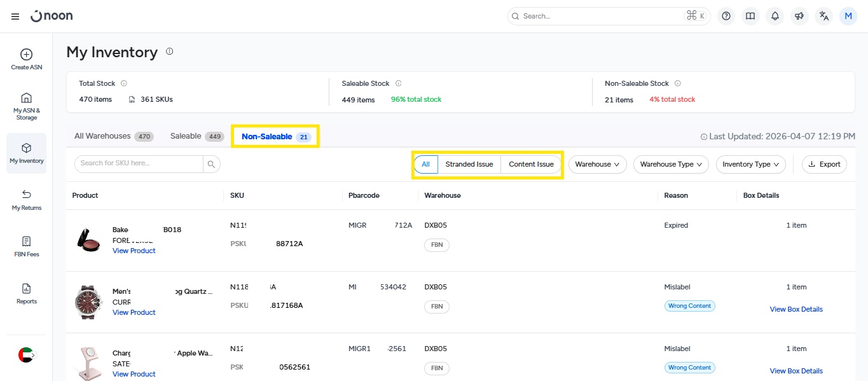Expand the Warehouse dropdown
This screenshot has height=381, width=868.
pos(597,164)
